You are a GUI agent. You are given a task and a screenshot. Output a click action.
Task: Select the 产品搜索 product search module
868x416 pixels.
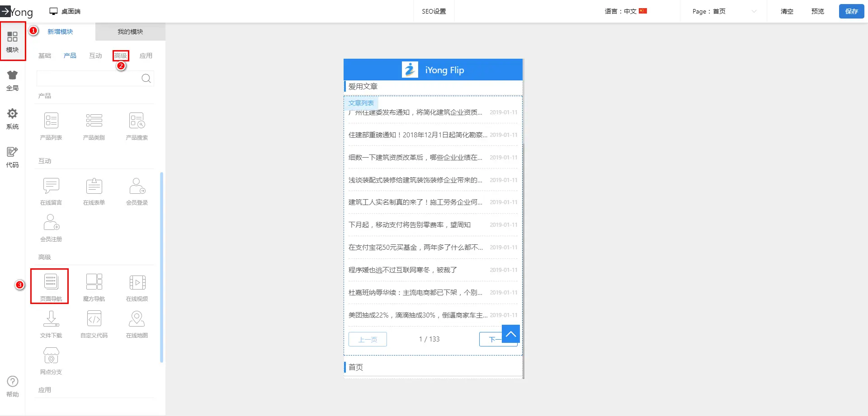point(137,125)
